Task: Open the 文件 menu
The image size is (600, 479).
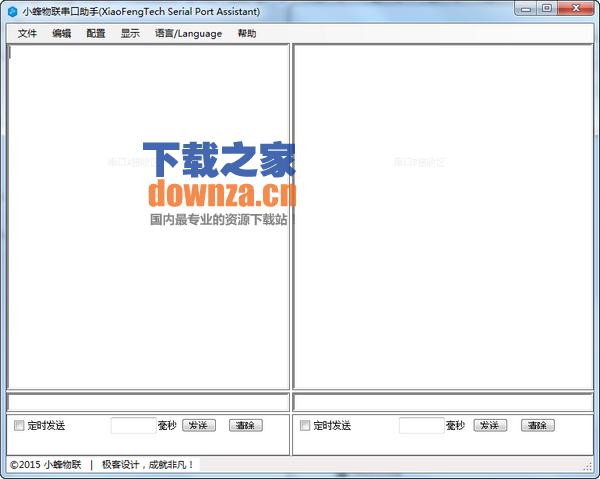Action: click(x=27, y=34)
